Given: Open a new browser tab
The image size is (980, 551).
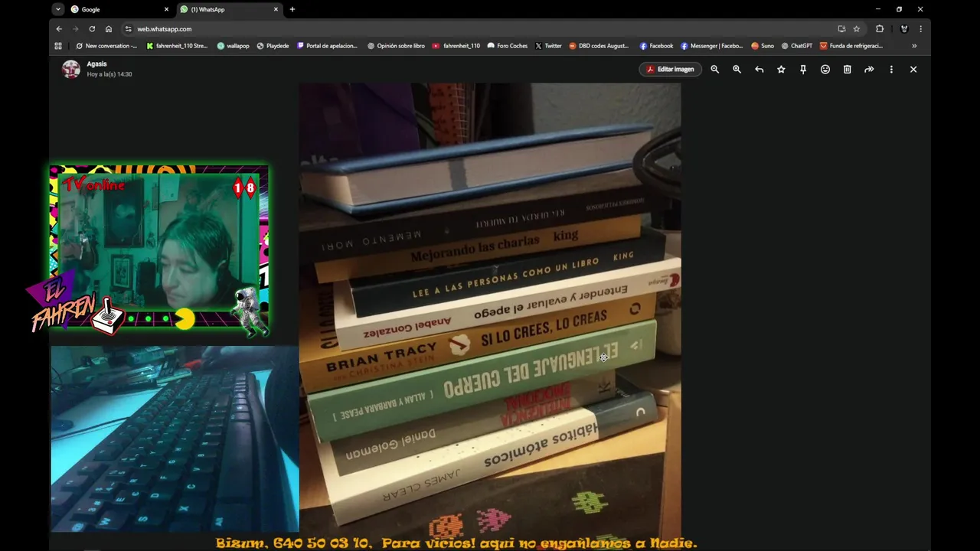Looking at the screenshot, I should (292, 9).
